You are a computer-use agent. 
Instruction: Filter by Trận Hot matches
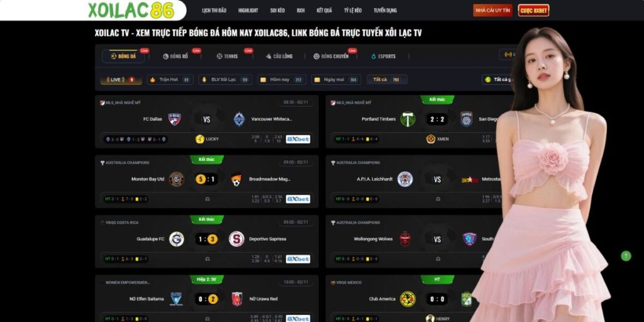tap(170, 80)
